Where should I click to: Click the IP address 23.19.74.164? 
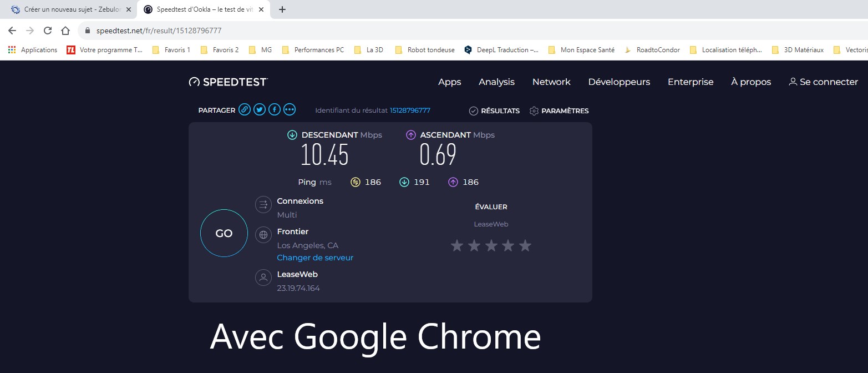tap(298, 288)
